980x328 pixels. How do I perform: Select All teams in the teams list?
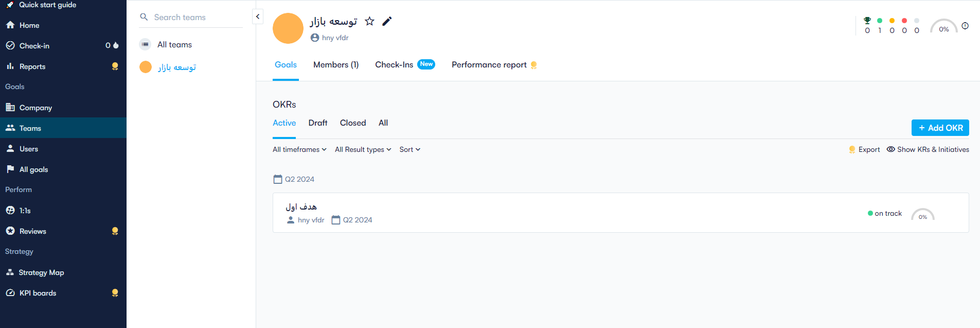174,45
